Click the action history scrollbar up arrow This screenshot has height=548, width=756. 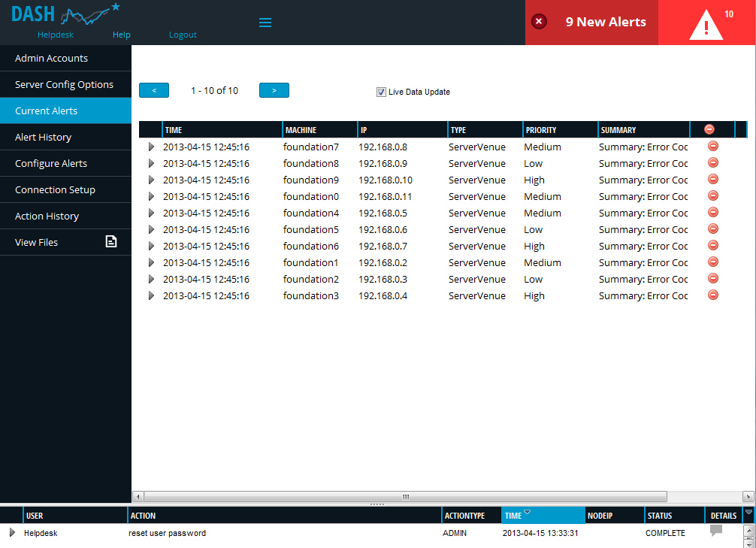748,531
